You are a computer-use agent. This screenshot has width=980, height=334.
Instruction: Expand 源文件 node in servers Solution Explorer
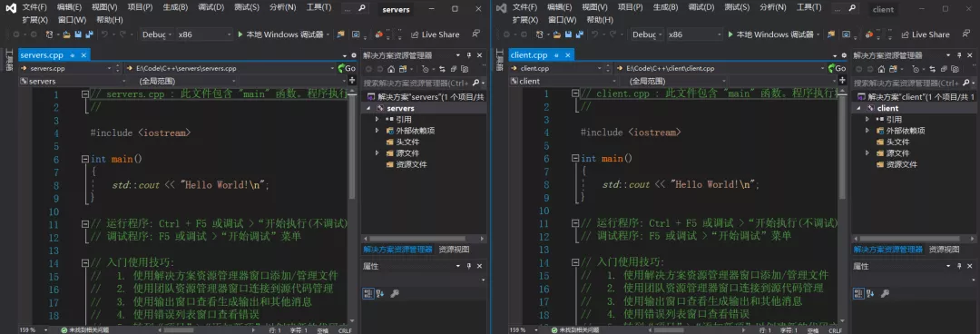point(377,153)
